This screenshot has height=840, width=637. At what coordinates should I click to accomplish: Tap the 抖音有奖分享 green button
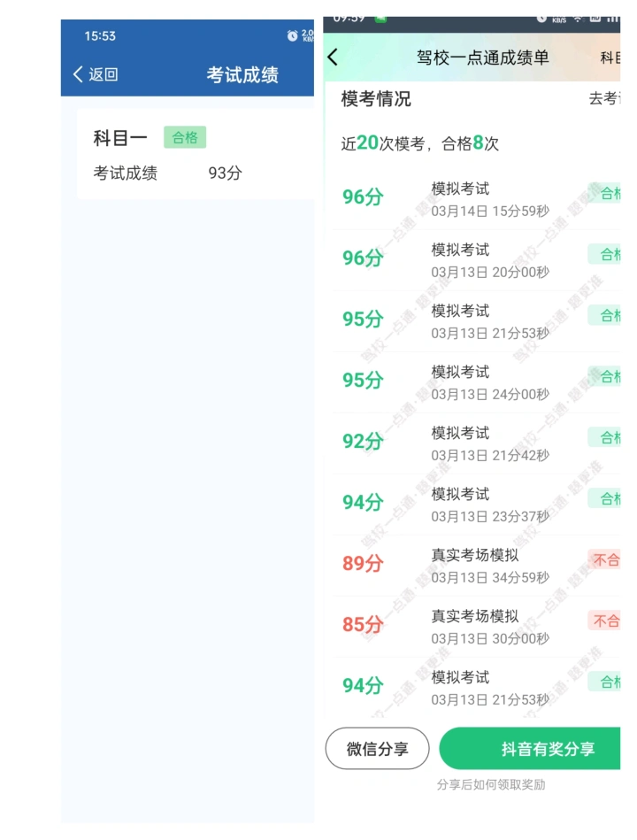[530, 749]
